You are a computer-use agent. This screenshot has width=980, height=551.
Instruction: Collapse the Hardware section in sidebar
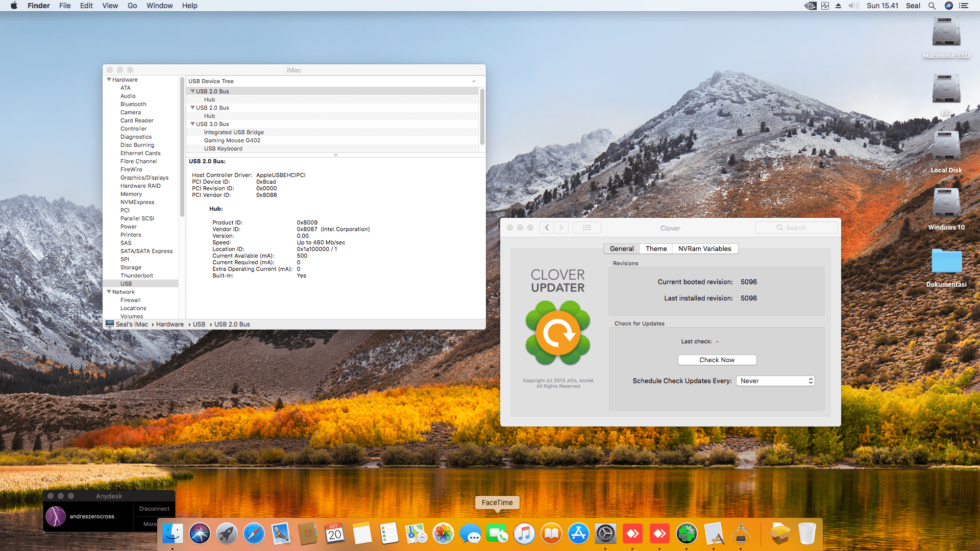(x=109, y=80)
